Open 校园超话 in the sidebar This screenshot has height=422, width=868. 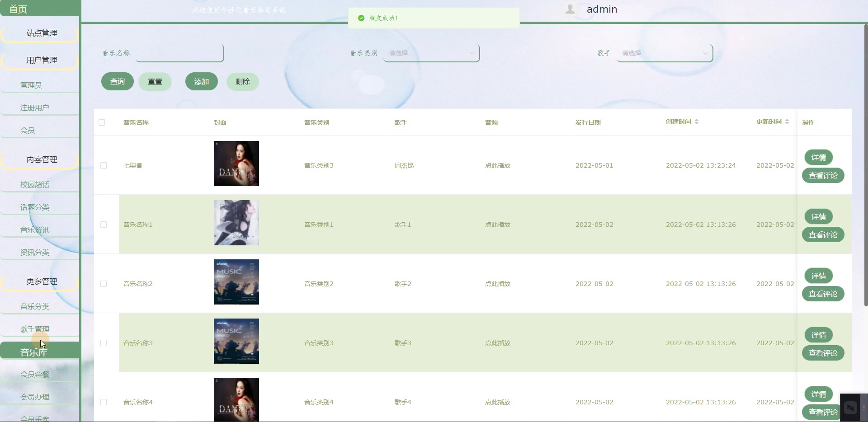tap(40, 184)
